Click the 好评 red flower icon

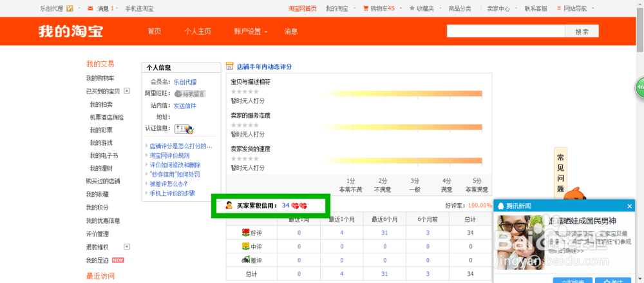coord(245,233)
